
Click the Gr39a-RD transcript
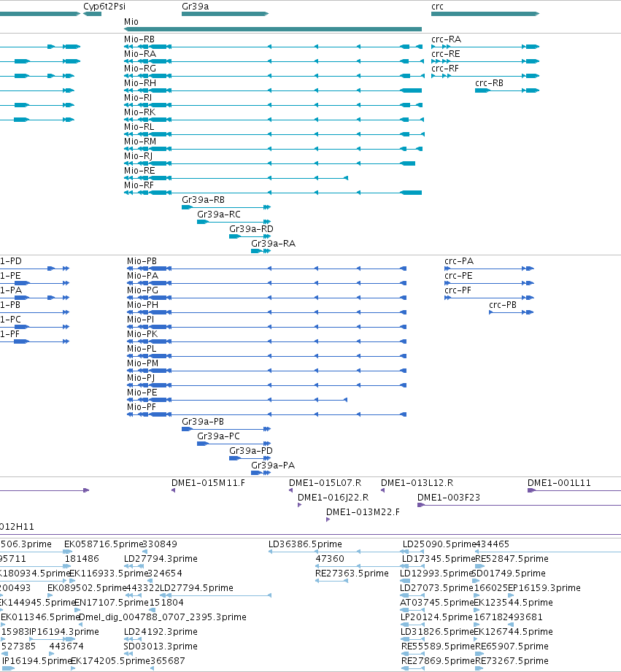[x=250, y=236]
